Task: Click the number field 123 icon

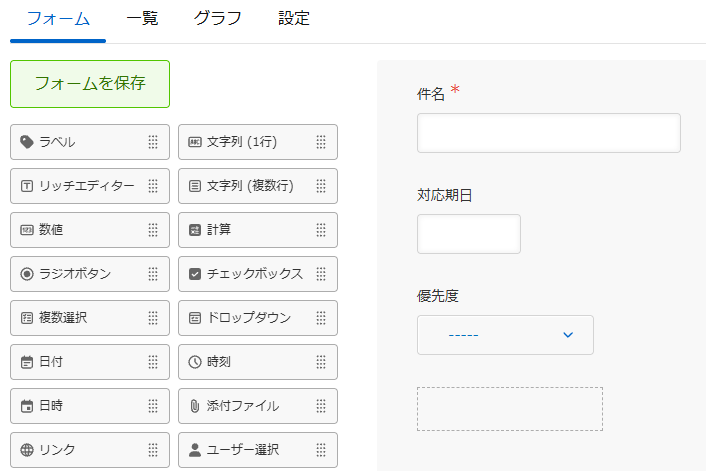Action: 27,230
